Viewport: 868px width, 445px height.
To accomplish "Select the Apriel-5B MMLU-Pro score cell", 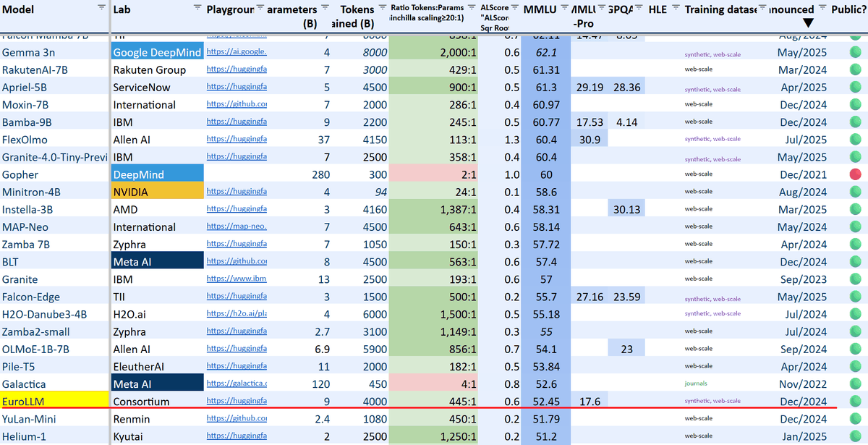I will pyautogui.click(x=590, y=87).
